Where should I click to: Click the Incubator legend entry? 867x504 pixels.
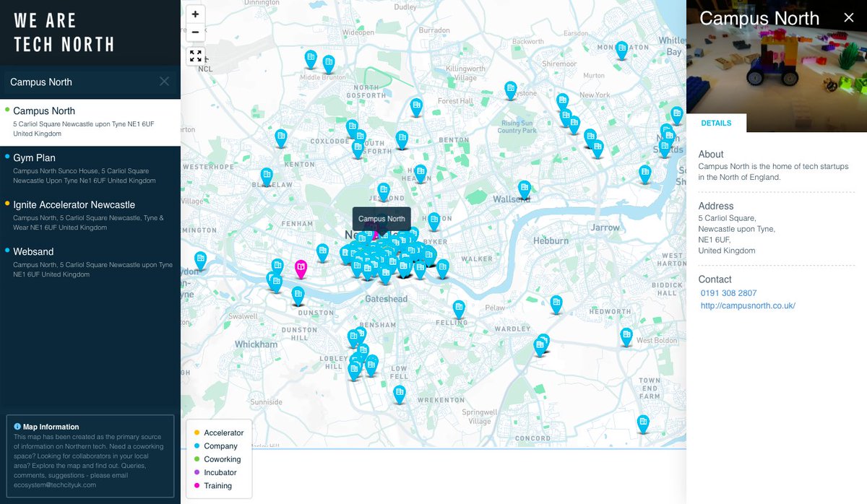pos(215,472)
